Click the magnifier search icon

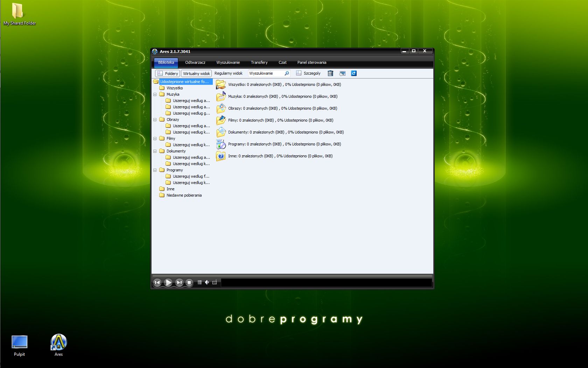tap(287, 74)
